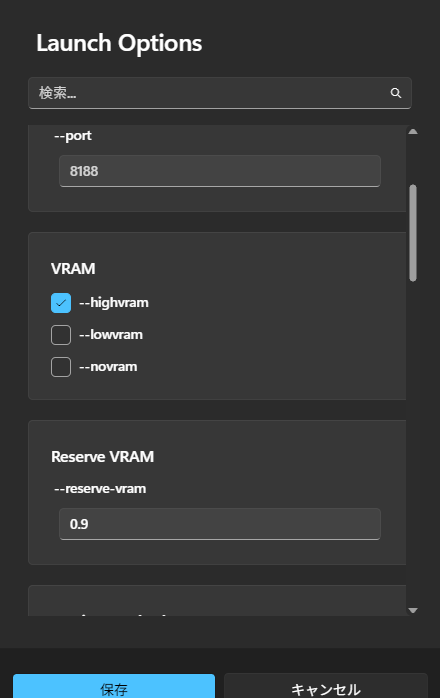Focus the 検索 search box
This screenshot has width=440, height=698.
tap(220, 93)
